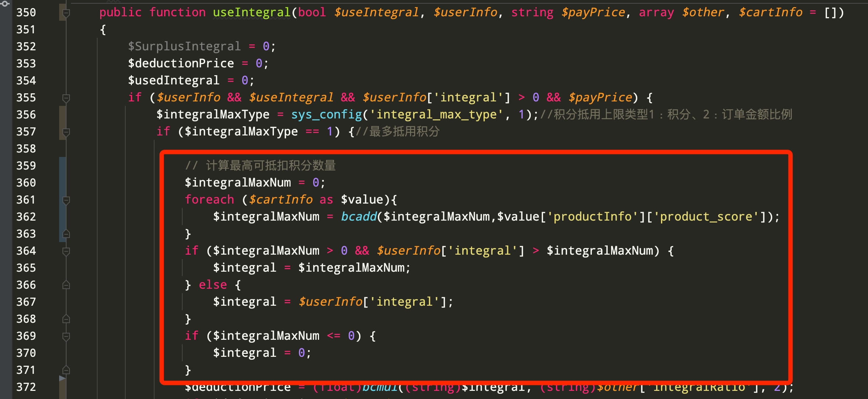Viewport: 868px width, 399px height.
Task: Click the useIntegral function name
Action: point(252,13)
